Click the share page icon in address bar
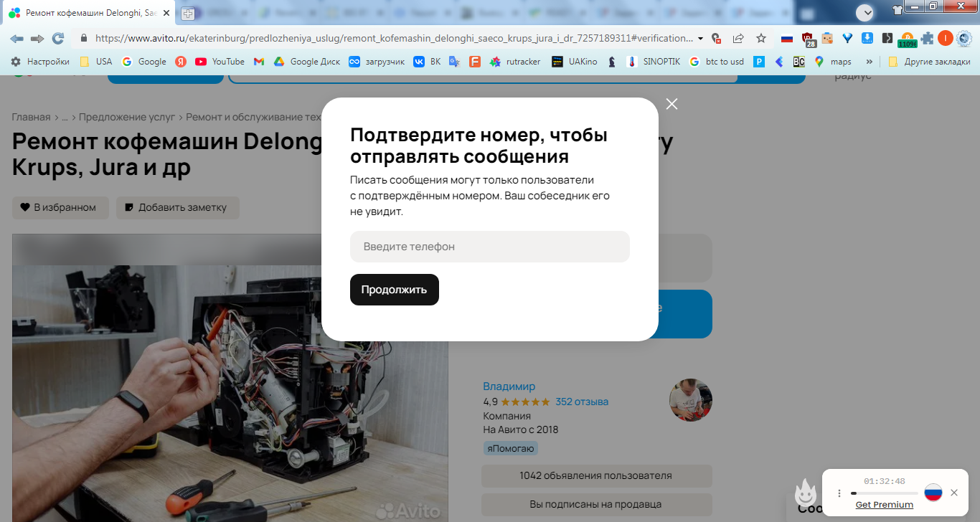980x522 pixels. 738,38
